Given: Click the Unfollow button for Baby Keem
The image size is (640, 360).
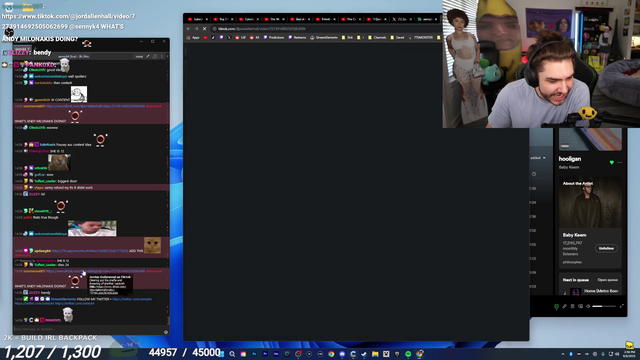Looking at the screenshot, I should [606, 248].
